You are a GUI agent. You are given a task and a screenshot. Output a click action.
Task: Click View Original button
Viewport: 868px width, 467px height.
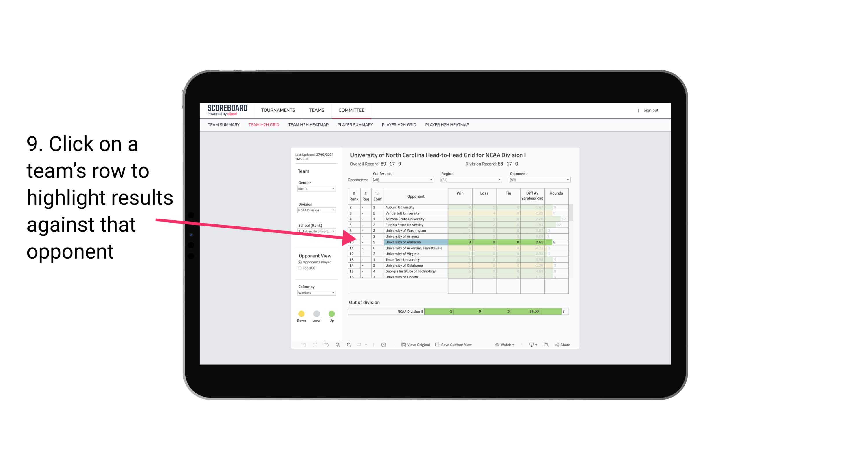pyautogui.click(x=416, y=345)
